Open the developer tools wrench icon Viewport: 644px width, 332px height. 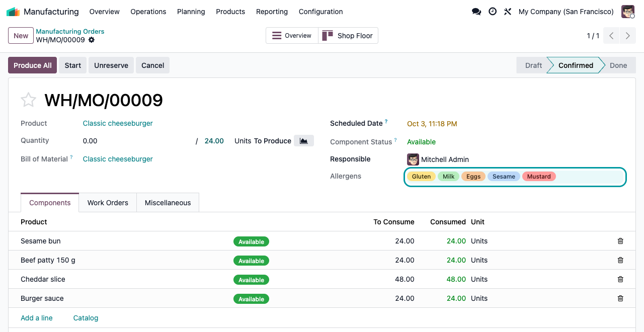(x=508, y=12)
